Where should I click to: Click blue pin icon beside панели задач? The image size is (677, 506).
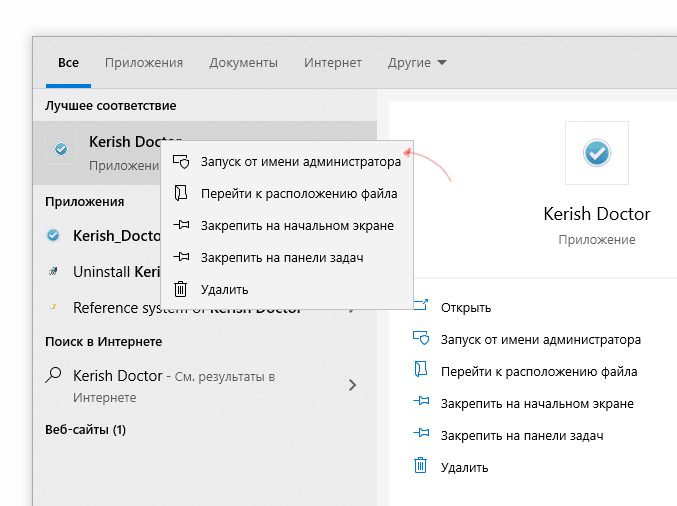coord(421,433)
